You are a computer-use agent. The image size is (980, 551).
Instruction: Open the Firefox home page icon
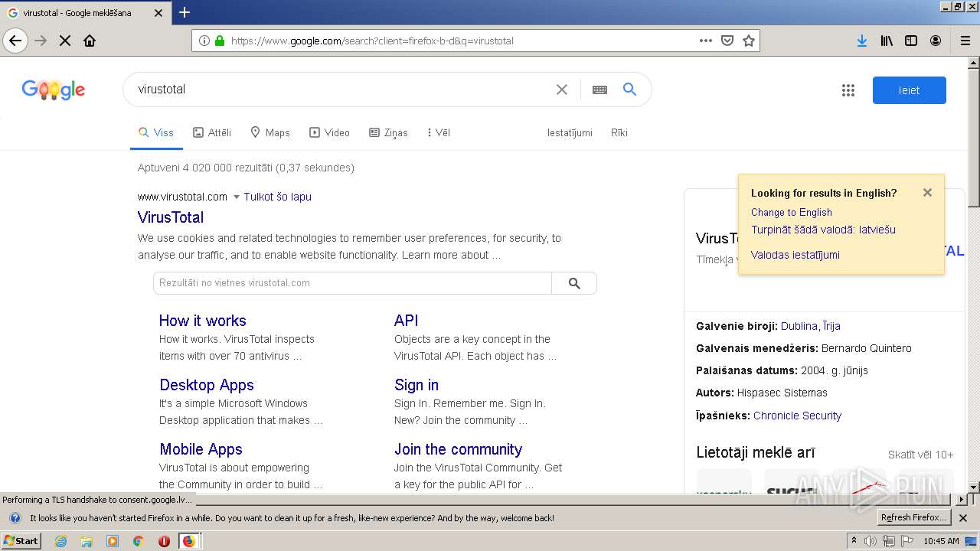click(x=90, y=41)
